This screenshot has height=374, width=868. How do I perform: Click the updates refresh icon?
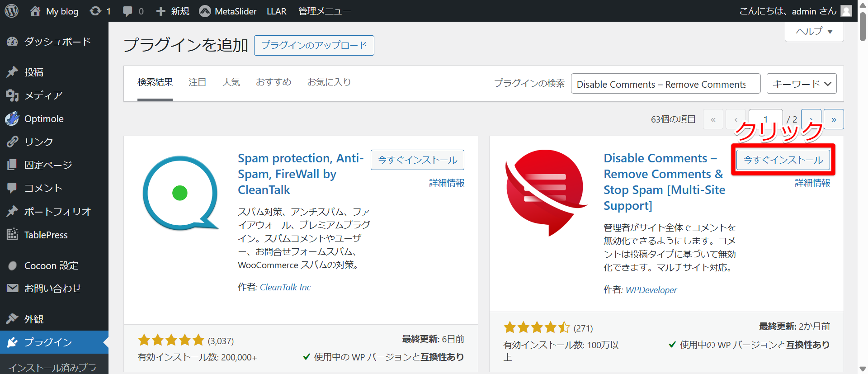[x=95, y=11]
